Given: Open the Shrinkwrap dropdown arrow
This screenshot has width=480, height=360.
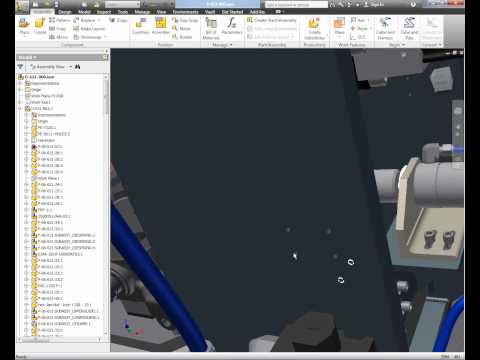Looking at the screenshot, I should coord(105,37).
